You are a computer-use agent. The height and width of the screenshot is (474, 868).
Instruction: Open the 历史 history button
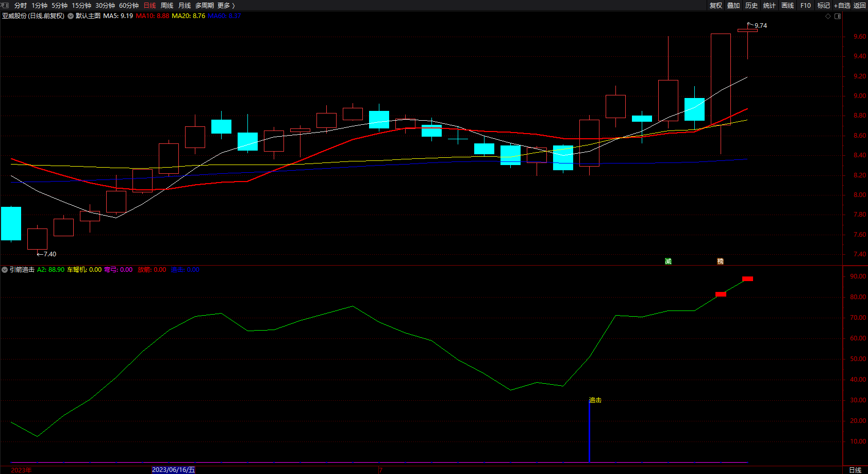click(x=752, y=5)
